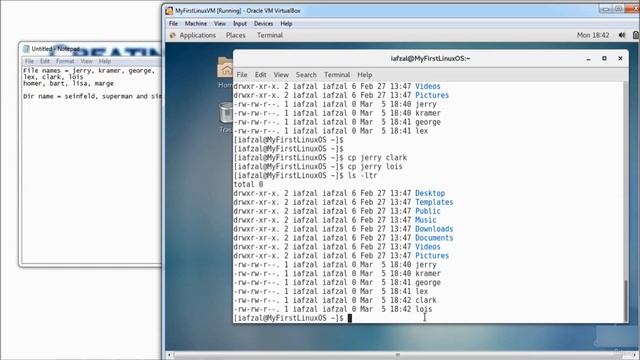Open the Notepad View menu
Viewport: 640px width, 360px height.
point(86,61)
